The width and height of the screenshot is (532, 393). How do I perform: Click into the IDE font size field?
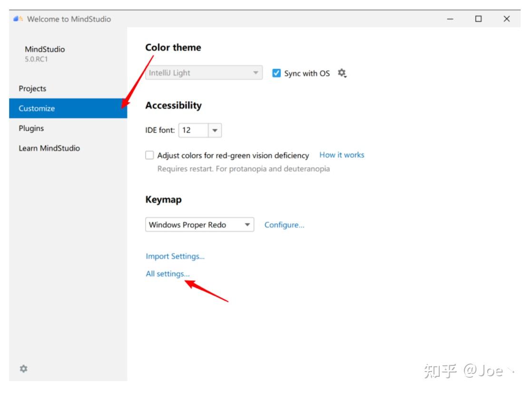click(x=193, y=131)
